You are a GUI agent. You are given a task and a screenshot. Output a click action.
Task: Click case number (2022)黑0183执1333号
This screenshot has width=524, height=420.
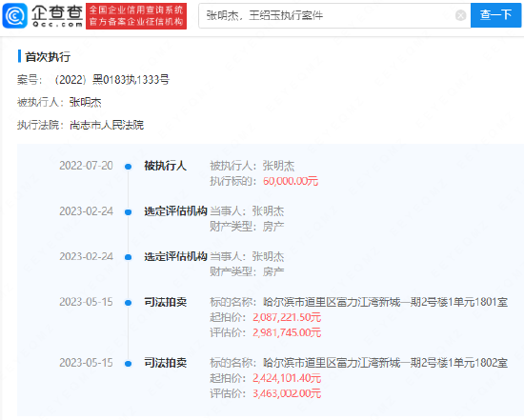pyautogui.click(x=111, y=79)
